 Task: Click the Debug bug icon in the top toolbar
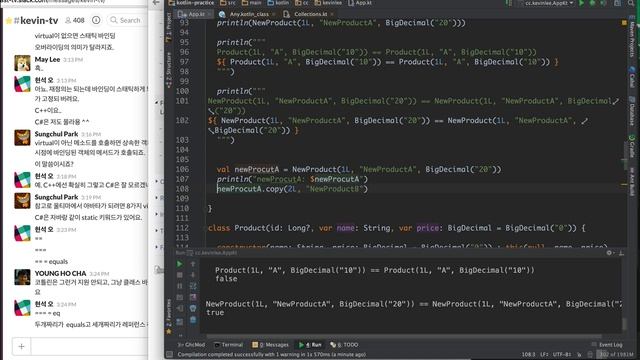coord(593,3)
